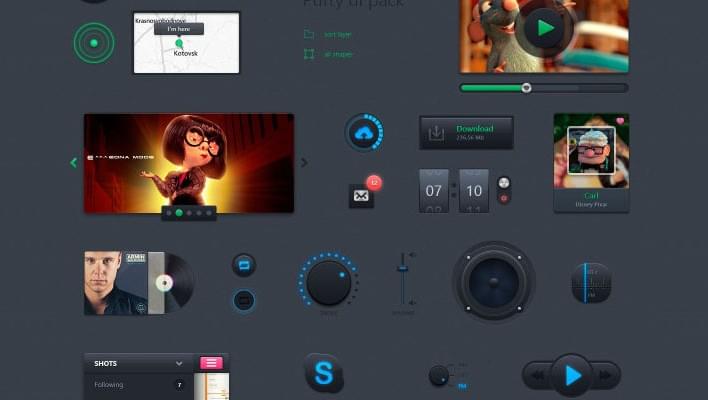Open the mail envelope icon
This screenshot has width=708, height=400.
(x=361, y=196)
